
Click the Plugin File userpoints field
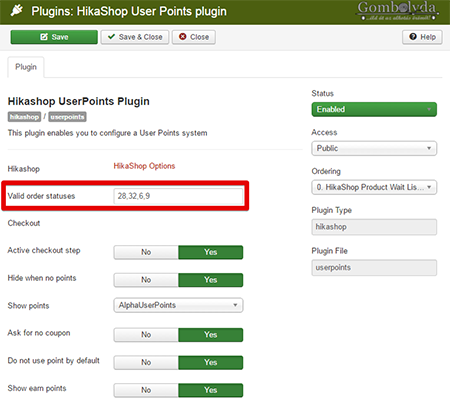click(374, 268)
